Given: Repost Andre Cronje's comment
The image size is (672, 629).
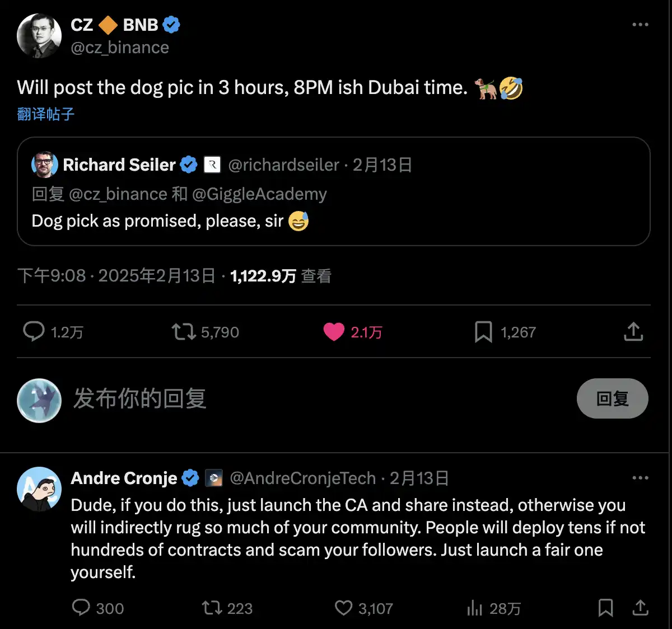Looking at the screenshot, I should click(212, 608).
